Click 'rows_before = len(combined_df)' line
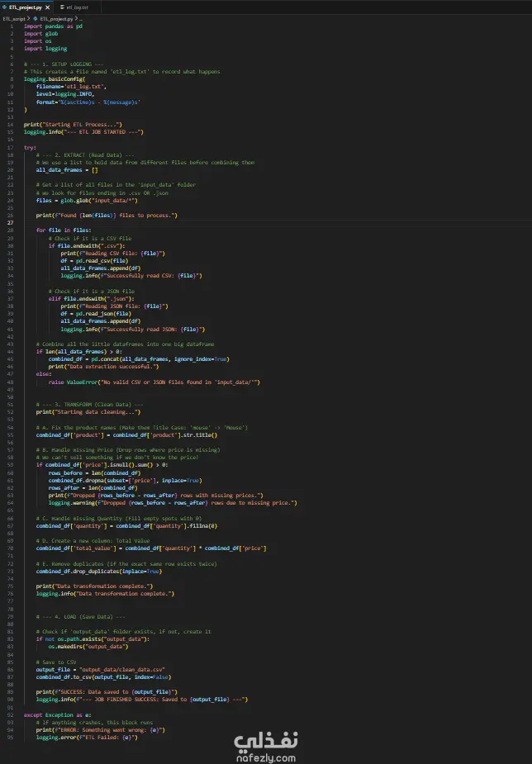This screenshot has height=764, width=532. pyautogui.click(x=94, y=472)
